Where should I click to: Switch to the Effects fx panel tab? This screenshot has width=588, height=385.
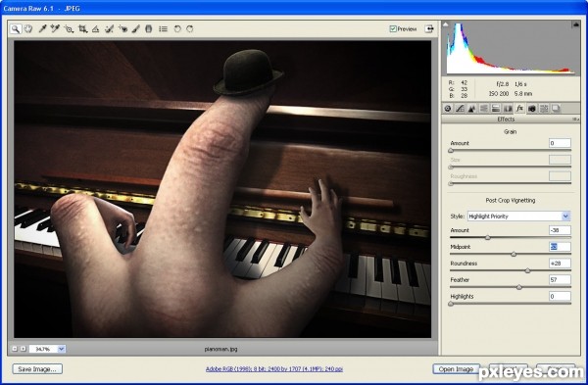pyautogui.click(x=519, y=109)
